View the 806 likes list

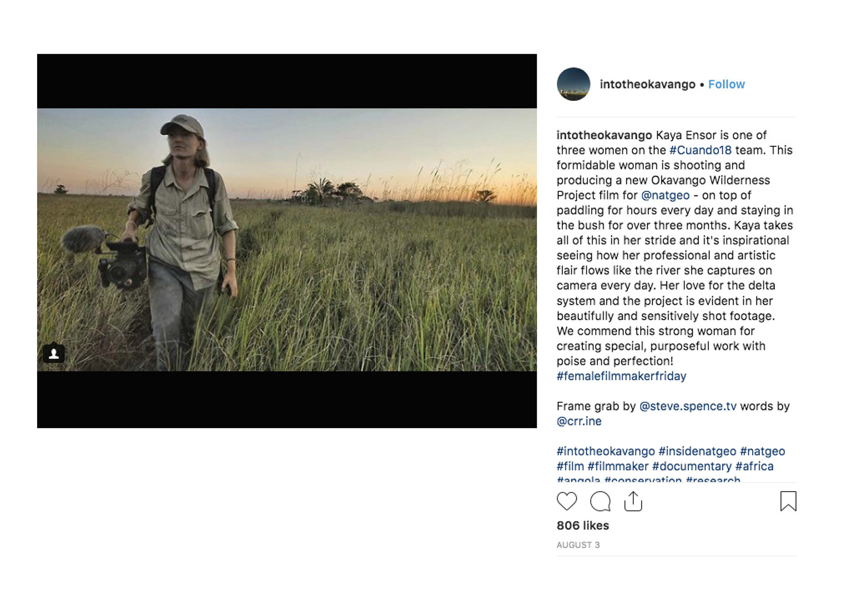583,525
